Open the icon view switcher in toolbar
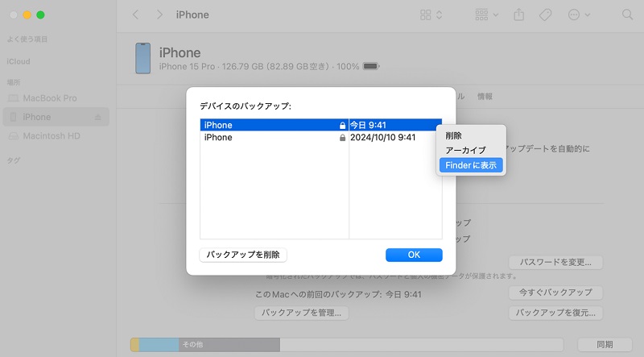This screenshot has width=644, height=357. (431, 15)
